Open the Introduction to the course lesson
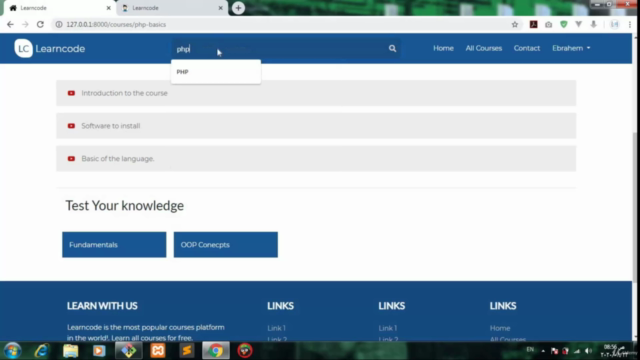 click(316, 93)
